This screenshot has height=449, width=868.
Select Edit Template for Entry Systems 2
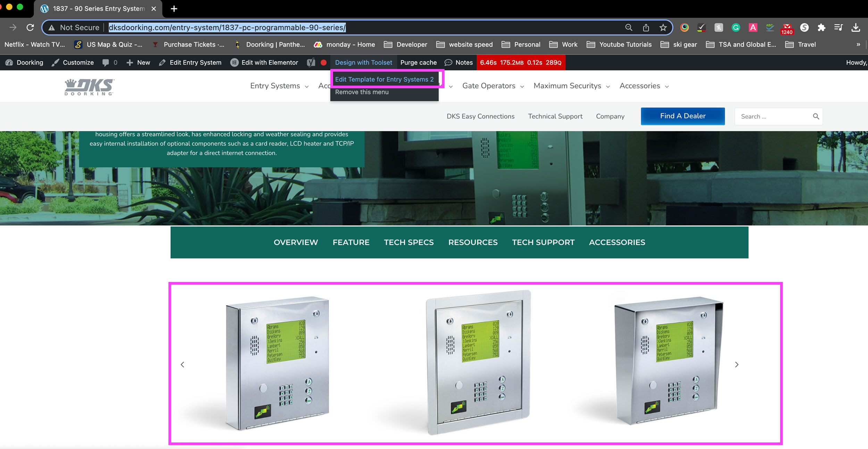tap(384, 79)
